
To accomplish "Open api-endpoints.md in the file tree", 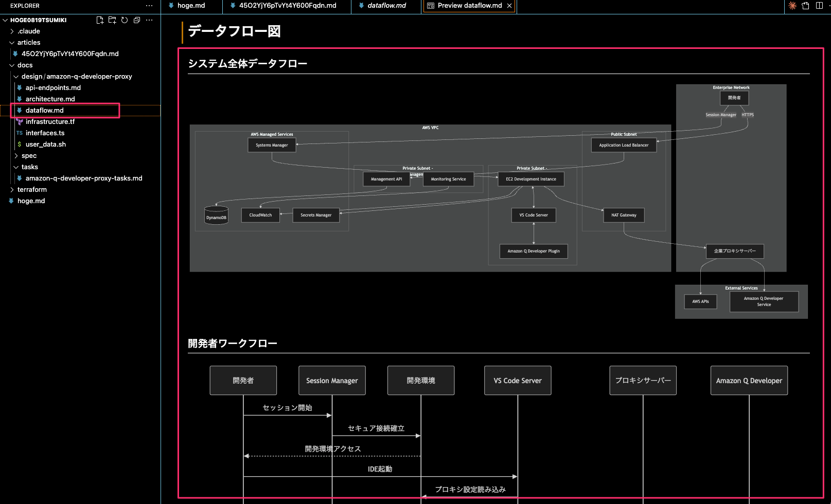I will (53, 88).
